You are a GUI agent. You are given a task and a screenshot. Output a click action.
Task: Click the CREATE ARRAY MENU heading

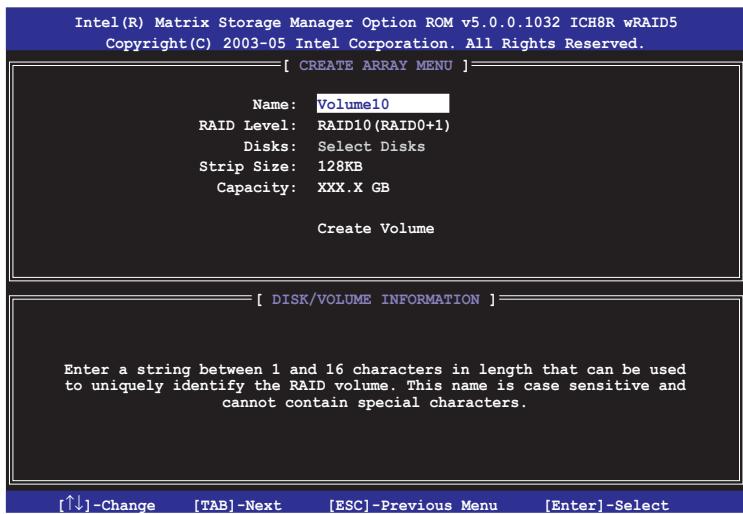point(376,65)
